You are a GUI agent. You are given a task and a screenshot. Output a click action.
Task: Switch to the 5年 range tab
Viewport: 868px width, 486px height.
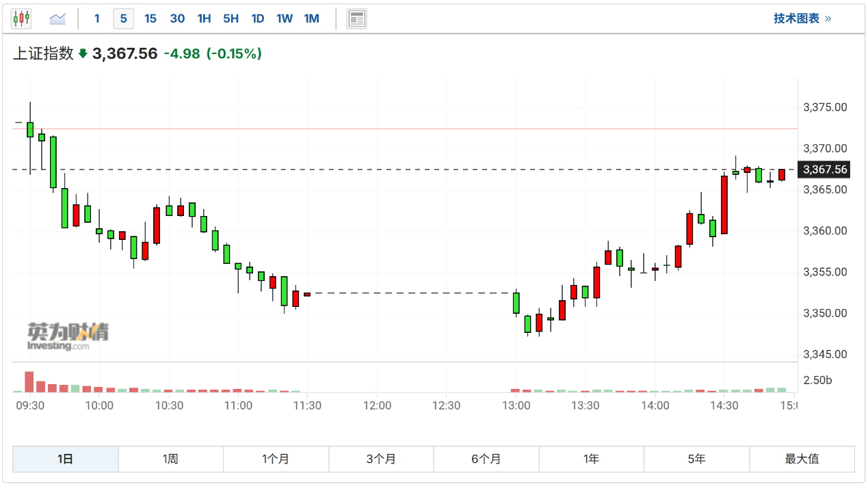pos(696,459)
